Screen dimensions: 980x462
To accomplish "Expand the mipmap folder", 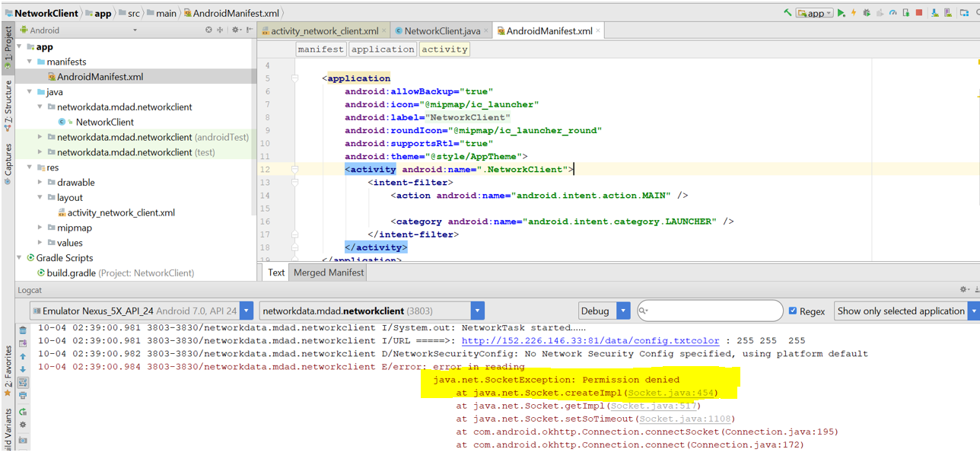I will (40, 228).
